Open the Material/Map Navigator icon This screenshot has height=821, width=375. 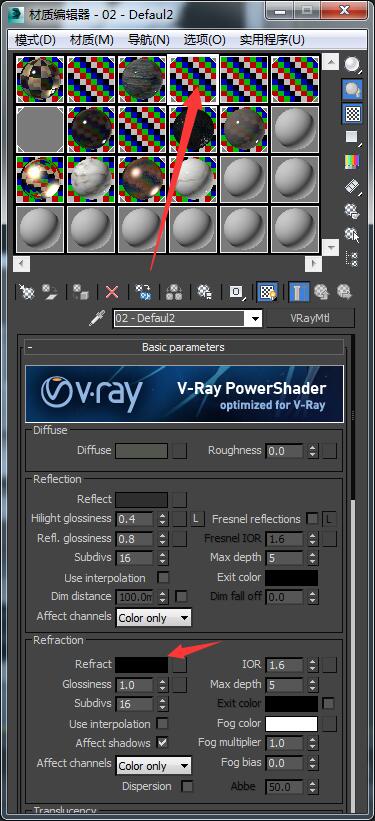pyautogui.click(x=352, y=258)
